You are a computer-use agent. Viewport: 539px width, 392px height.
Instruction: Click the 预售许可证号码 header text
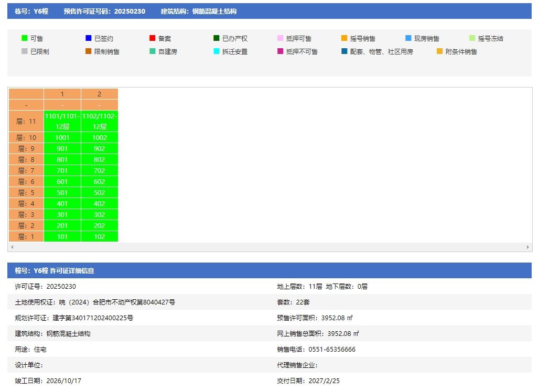(x=104, y=12)
